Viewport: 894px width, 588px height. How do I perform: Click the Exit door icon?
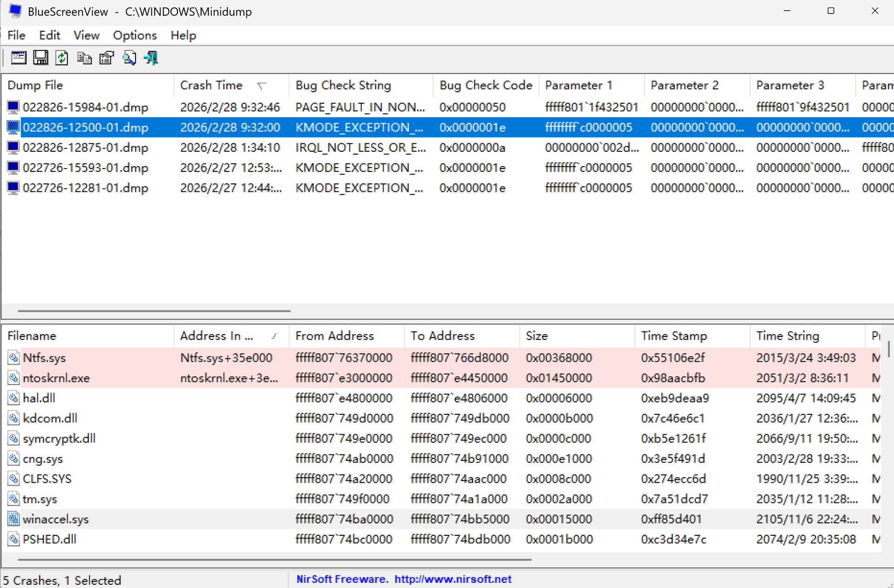(151, 58)
